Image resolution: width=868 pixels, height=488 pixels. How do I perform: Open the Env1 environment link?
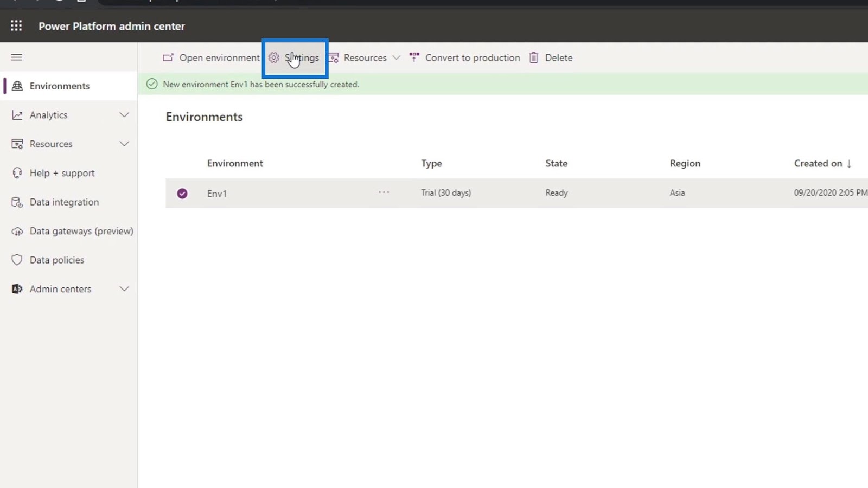pyautogui.click(x=217, y=194)
